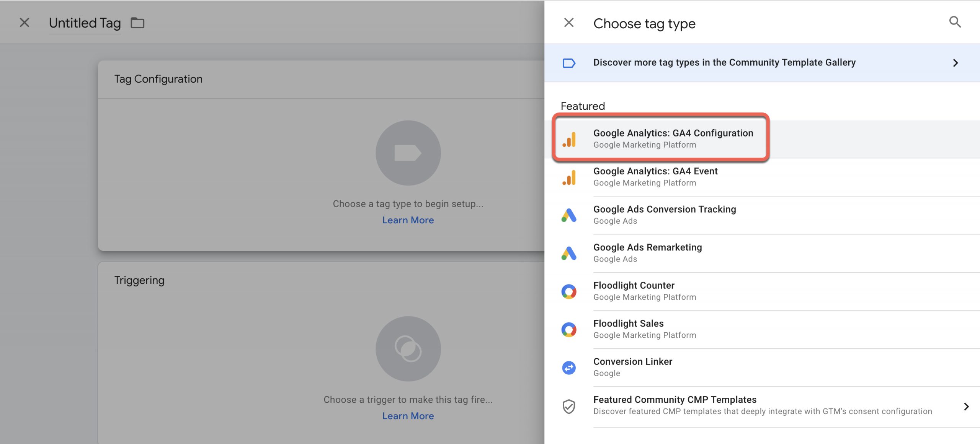Image resolution: width=980 pixels, height=444 pixels.
Task: Click GA4 Event analytics bar icon
Action: pos(569,177)
